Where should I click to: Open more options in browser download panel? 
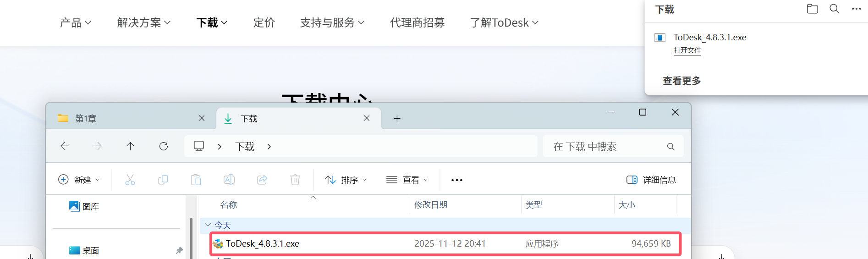pyautogui.click(x=856, y=9)
